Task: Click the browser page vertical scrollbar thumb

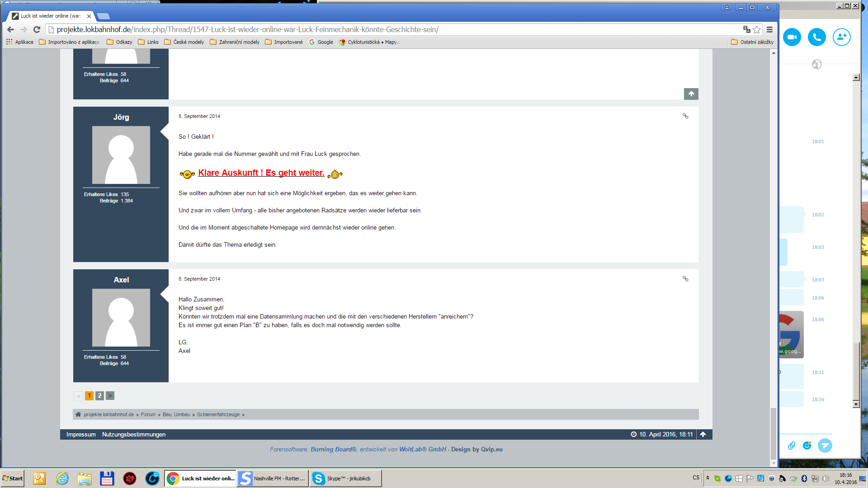Action: click(774, 433)
